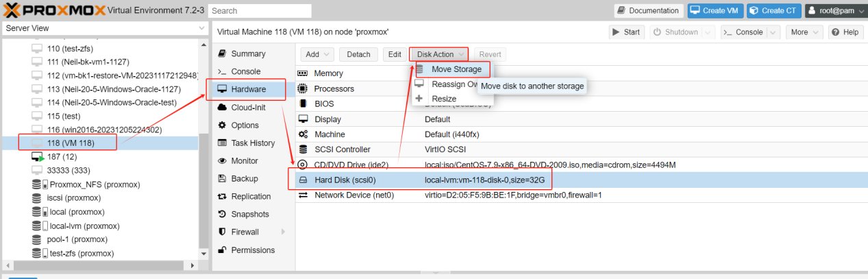
Task: Choose Reassign Owner menu item
Action: point(445,84)
